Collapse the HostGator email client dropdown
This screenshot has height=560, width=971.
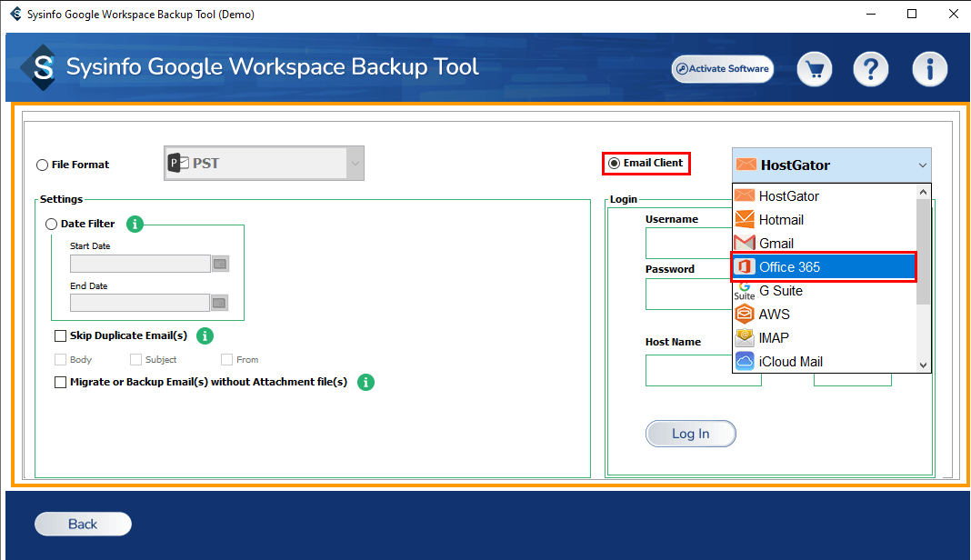[922, 165]
